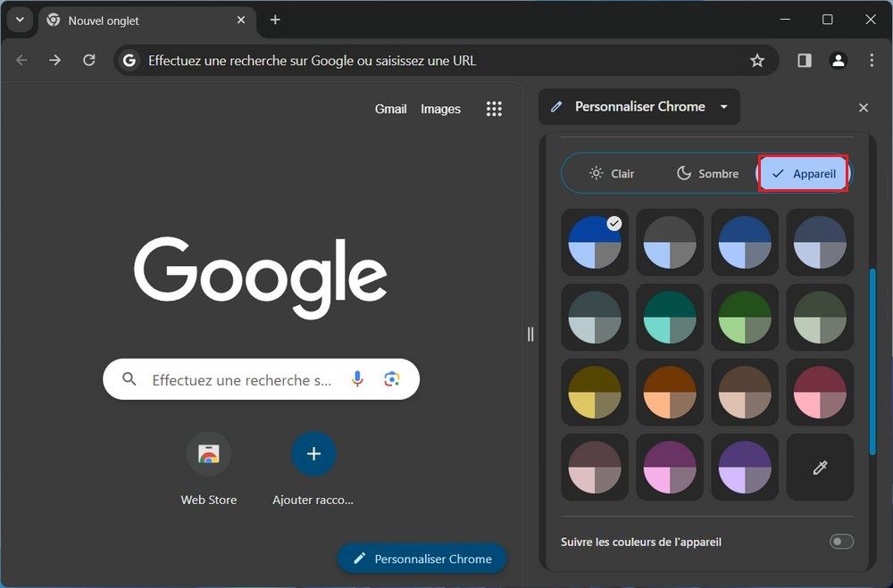893x588 pixels.
Task: Toggle the side panel icon in toolbar
Action: click(805, 61)
